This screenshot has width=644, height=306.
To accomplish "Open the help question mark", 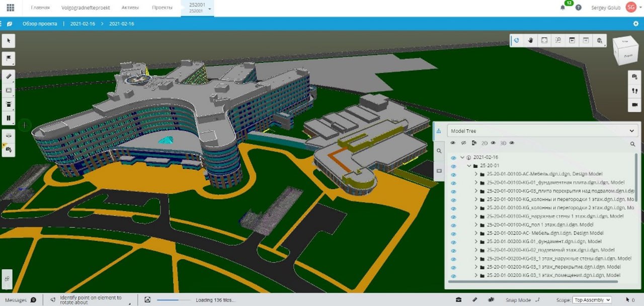I will tap(579, 8).
